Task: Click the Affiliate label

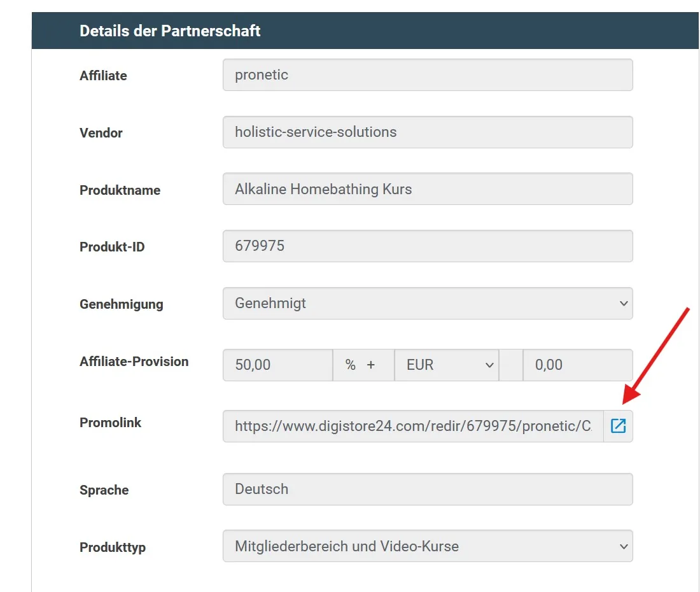Action: pos(103,76)
